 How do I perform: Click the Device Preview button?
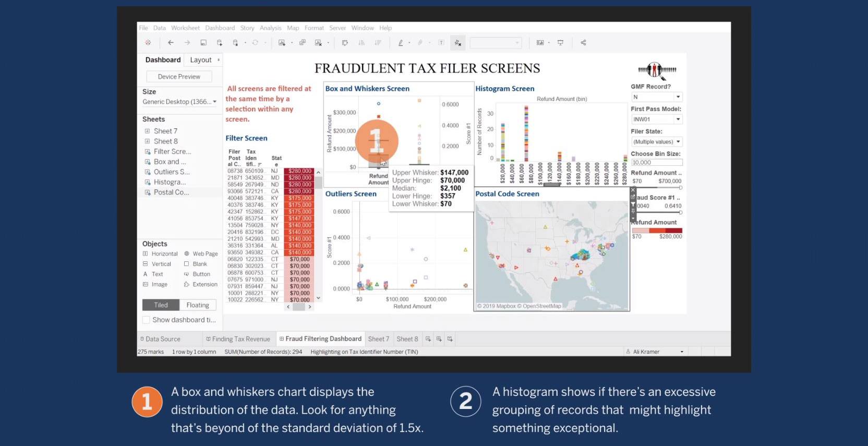179,77
